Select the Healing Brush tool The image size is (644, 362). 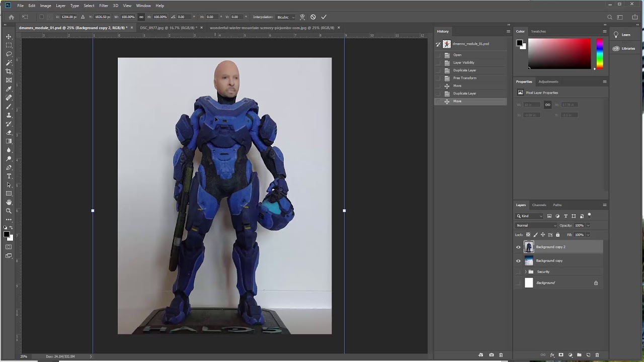pos(9,98)
